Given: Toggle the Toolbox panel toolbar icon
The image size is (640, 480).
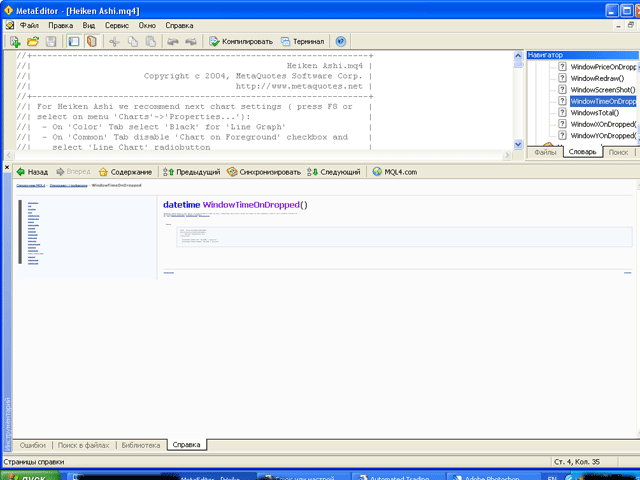Looking at the screenshot, I should tap(92, 41).
